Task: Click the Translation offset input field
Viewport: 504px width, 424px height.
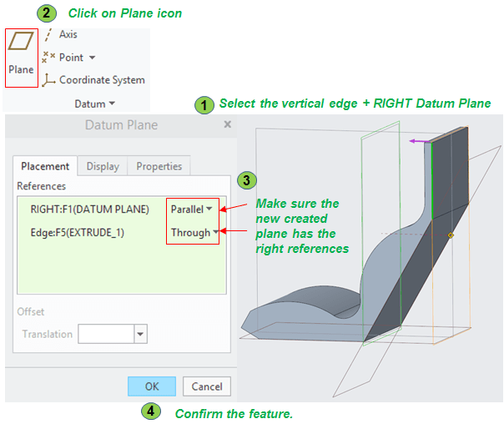Action: (x=105, y=335)
